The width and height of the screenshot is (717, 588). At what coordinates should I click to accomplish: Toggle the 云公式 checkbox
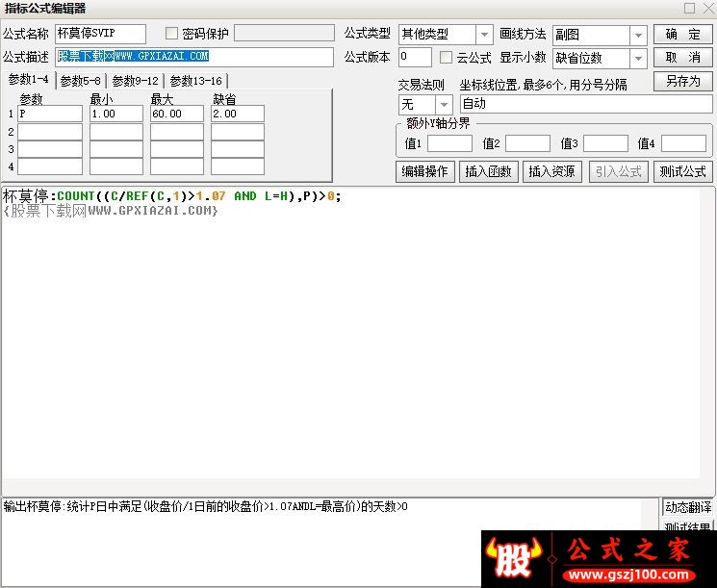(x=447, y=58)
